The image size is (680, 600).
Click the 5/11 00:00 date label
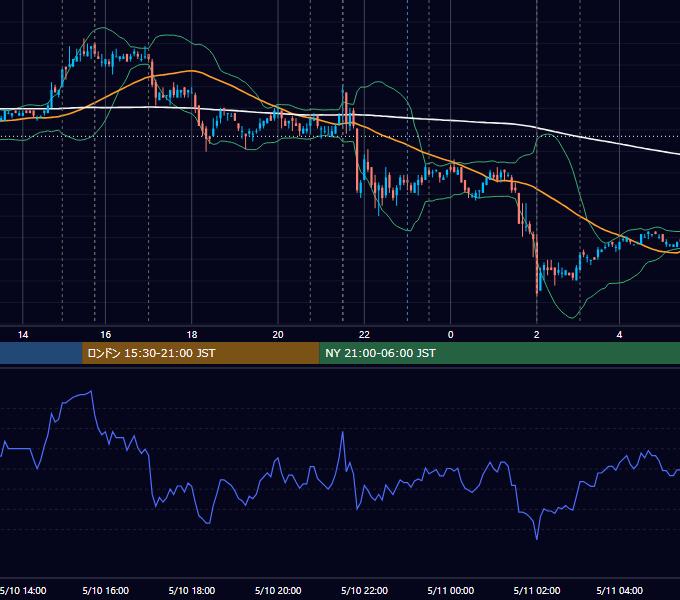tap(451, 590)
